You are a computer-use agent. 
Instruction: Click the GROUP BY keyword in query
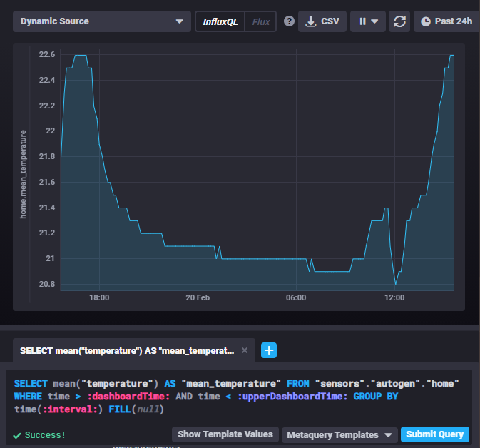[376, 397]
